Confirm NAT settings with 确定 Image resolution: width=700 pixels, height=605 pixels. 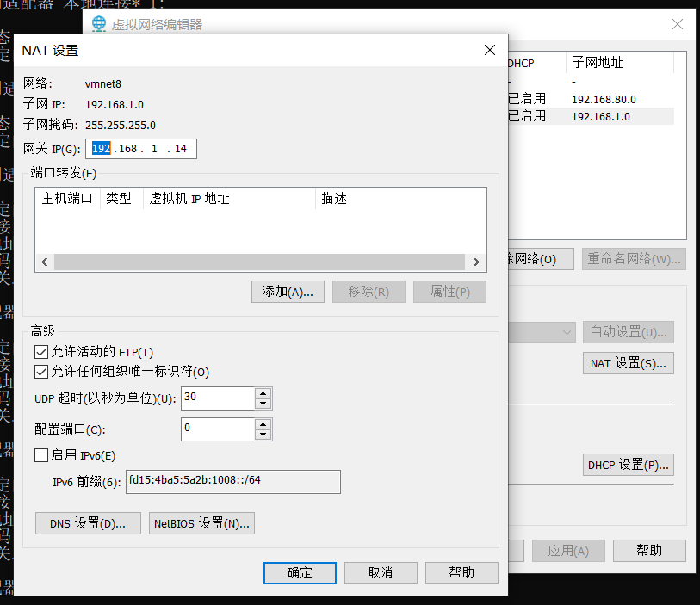300,573
